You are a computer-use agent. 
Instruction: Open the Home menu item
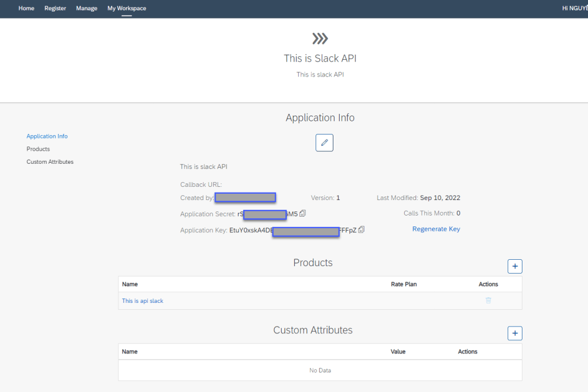pyautogui.click(x=26, y=9)
